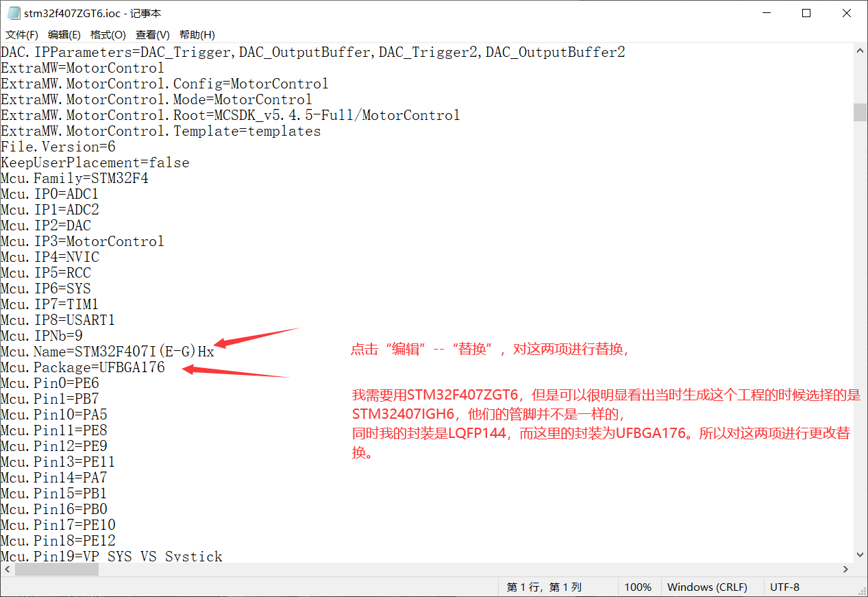Screen dimensions: 868x597
Task: Click line Mcu.IP2=DAC
Action: pyautogui.click(x=46, y=226)
